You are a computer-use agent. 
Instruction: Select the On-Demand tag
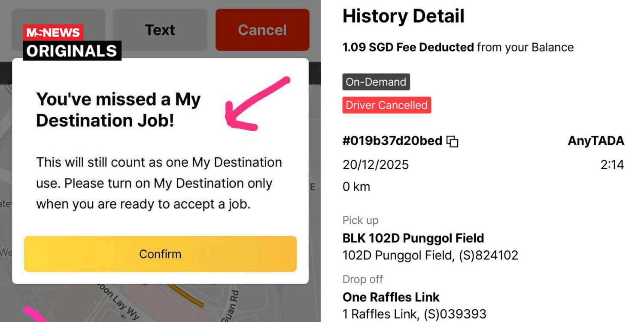click(x=376, y=82)
